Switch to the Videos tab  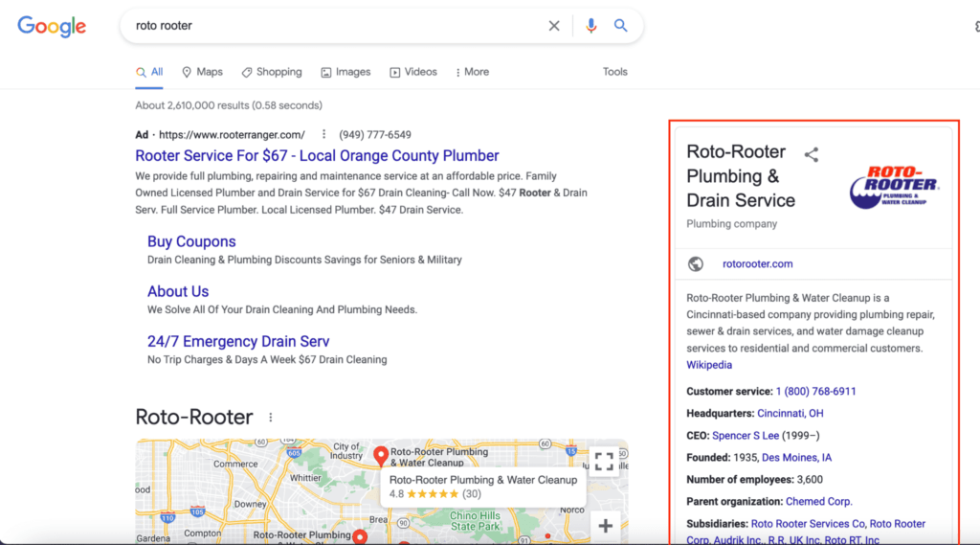coord(413,72)
